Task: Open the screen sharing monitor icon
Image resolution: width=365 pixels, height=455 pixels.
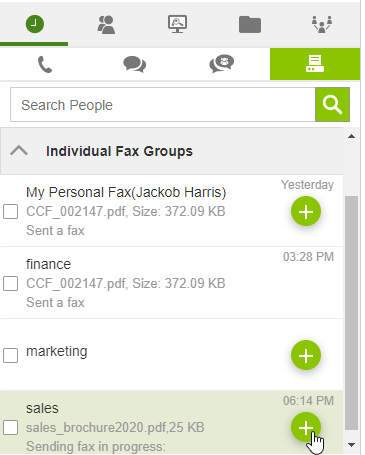Action: click(x=177, y=24)
